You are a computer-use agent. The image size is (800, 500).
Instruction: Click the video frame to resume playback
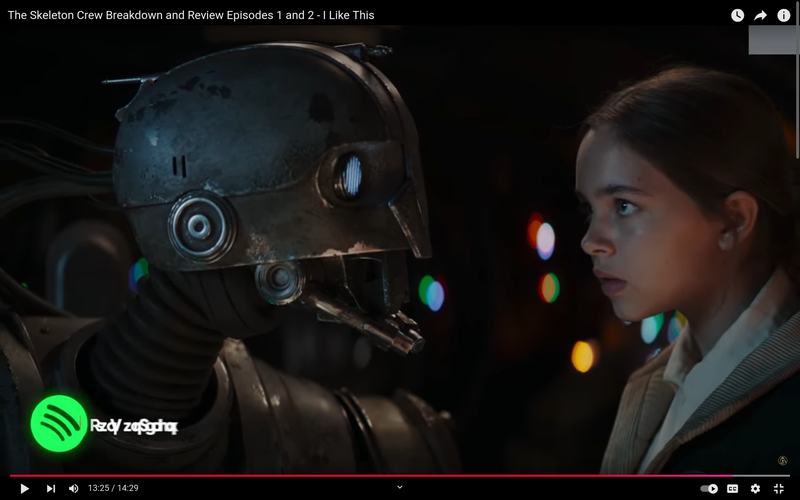coord(400,250)
